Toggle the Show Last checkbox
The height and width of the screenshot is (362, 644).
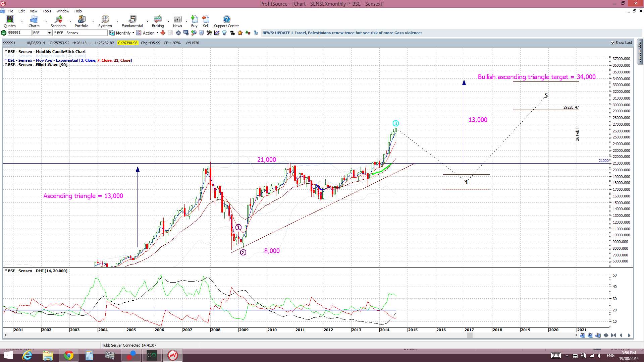(x=613, y=43)
